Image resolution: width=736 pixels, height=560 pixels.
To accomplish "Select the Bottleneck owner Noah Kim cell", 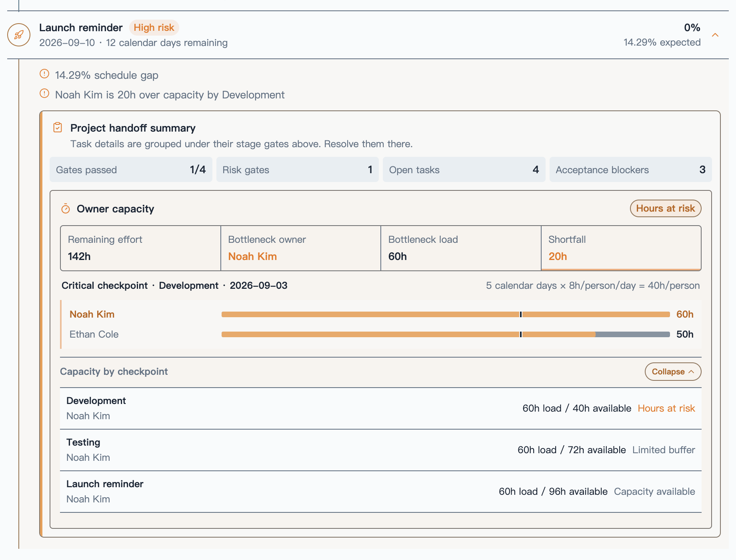I will (301, 248).
